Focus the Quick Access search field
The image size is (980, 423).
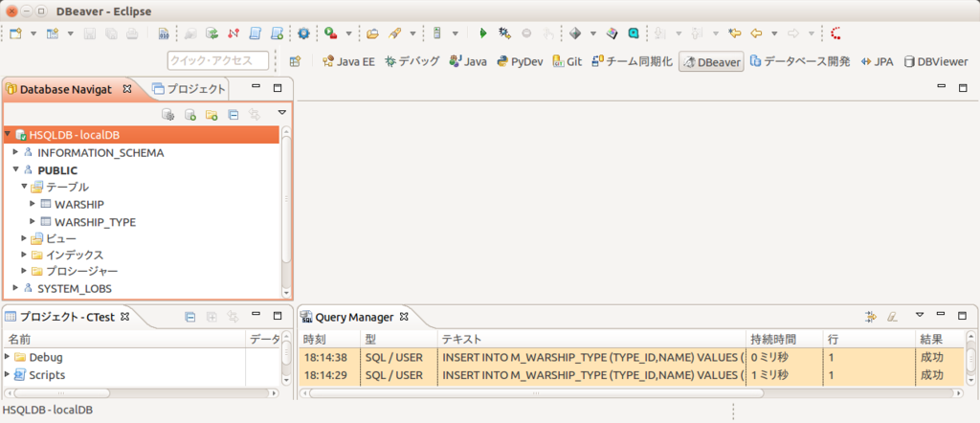point(217,60)
